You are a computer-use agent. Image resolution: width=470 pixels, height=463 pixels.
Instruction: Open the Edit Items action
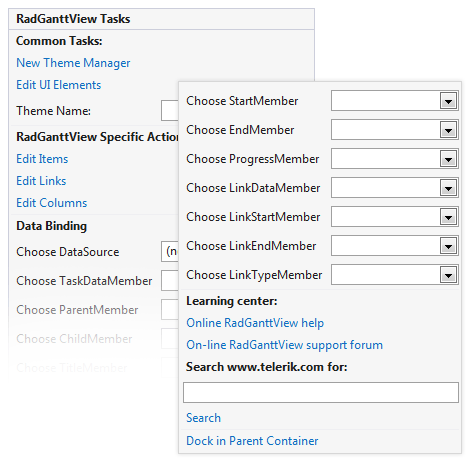point(42,159)
